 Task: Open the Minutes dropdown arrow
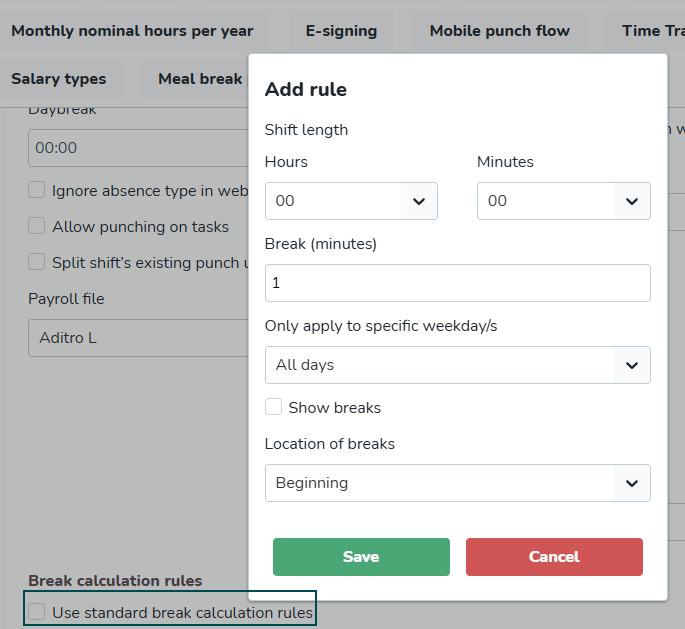632,201
